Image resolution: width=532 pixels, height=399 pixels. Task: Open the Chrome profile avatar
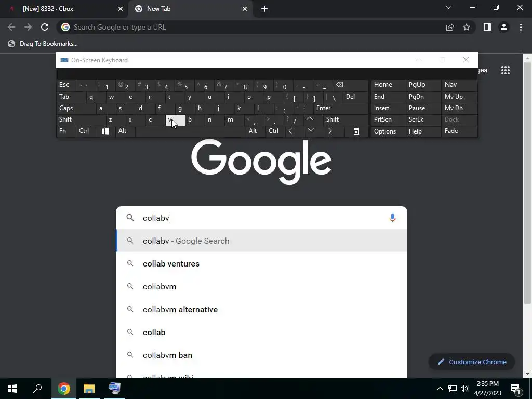(504, 27)
